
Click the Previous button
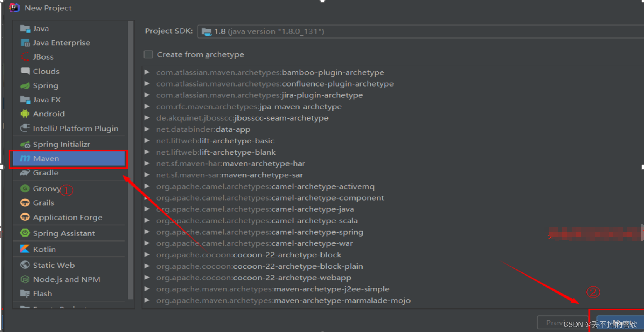(x=562, y=323)
